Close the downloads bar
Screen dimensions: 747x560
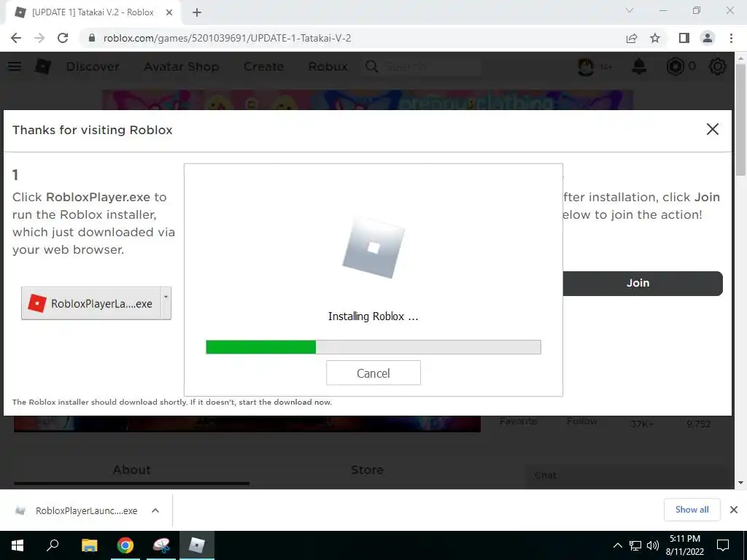[734, 510]
